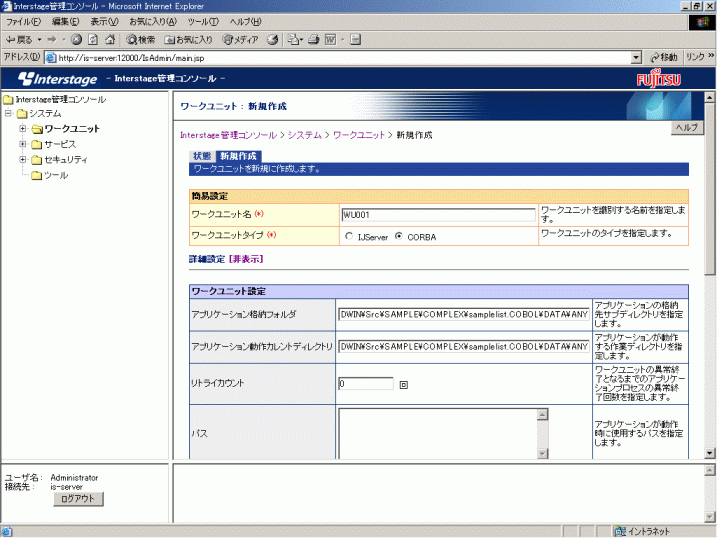The image size is (717, 538).
Task: Click the Interstage logo in banner
Action: tap(58, 79)
